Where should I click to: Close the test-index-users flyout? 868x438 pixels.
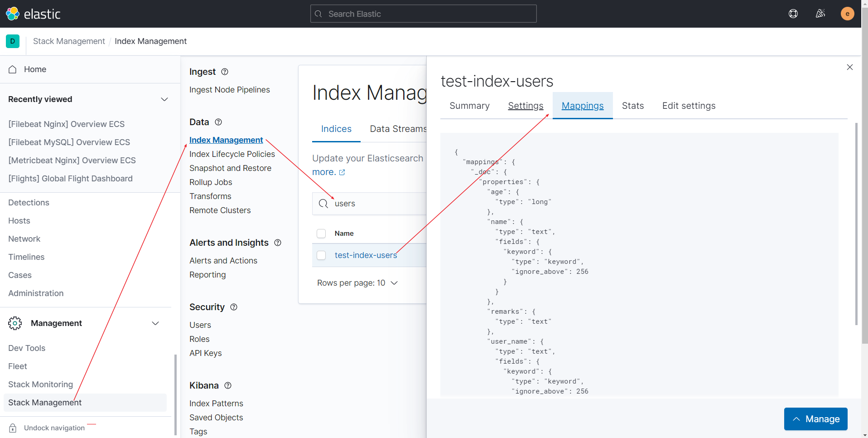click(x=849, y=67)
